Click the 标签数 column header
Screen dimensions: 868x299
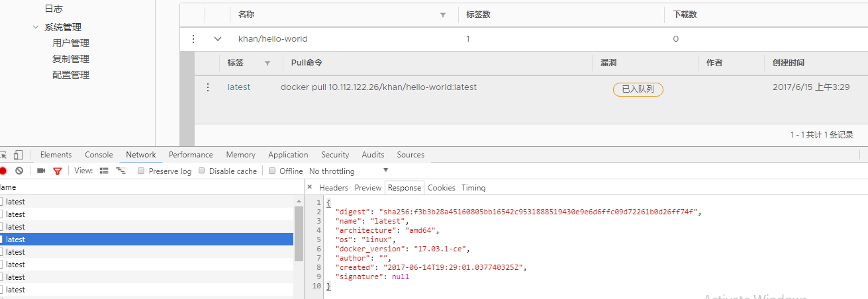[478, 15]
